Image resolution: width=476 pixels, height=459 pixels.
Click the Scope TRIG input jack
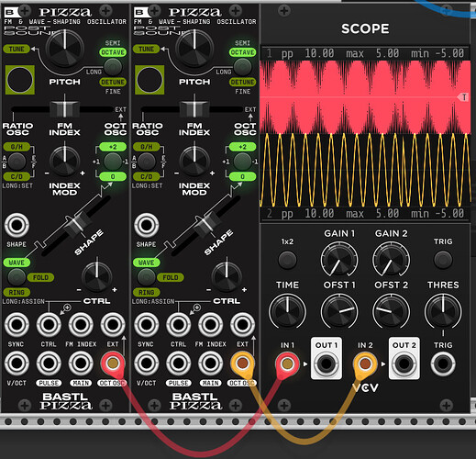[443, 364]
